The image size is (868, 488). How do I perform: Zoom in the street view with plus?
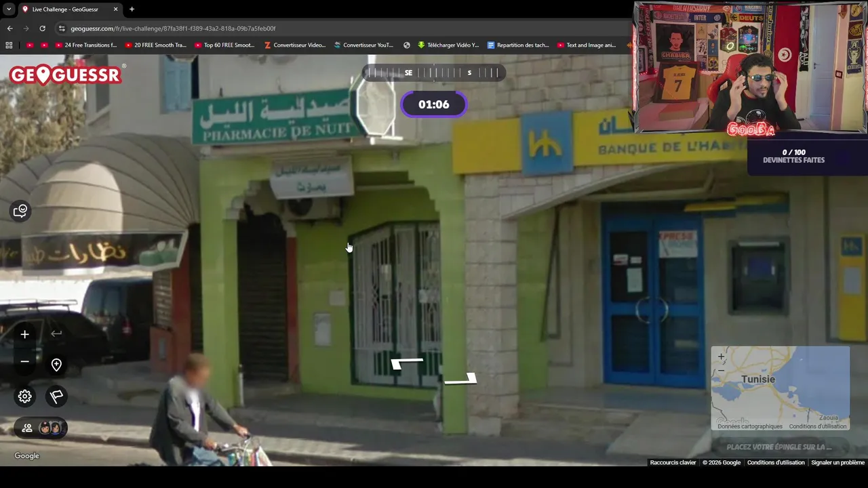click(x=24, y=334)
